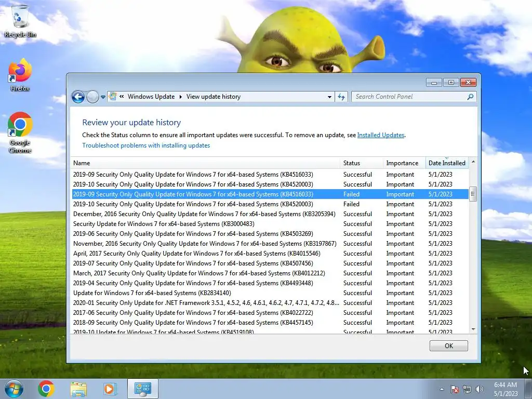
Task: Focus the Search Control Panel field
Action: tap(414, 97)
